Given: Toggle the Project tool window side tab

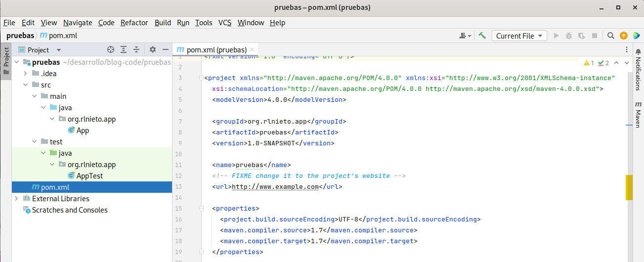Looking at the screenshot, I should (x=6, y=61).
